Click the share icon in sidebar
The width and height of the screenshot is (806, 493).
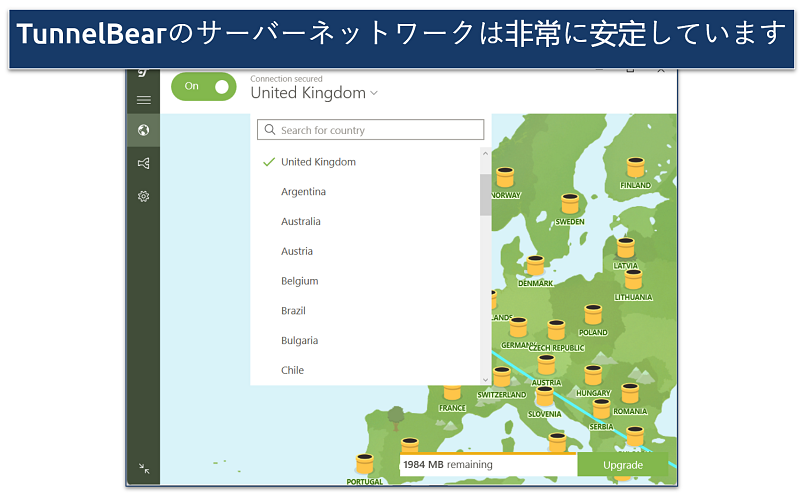143,163
